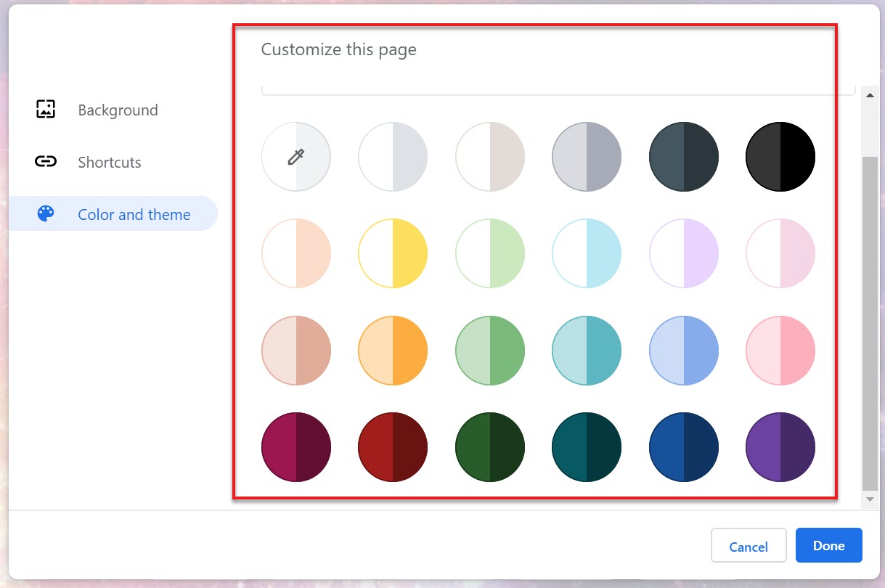Click the Background picture icon
Screen dimensions: 885x588
tap(46, 110)
